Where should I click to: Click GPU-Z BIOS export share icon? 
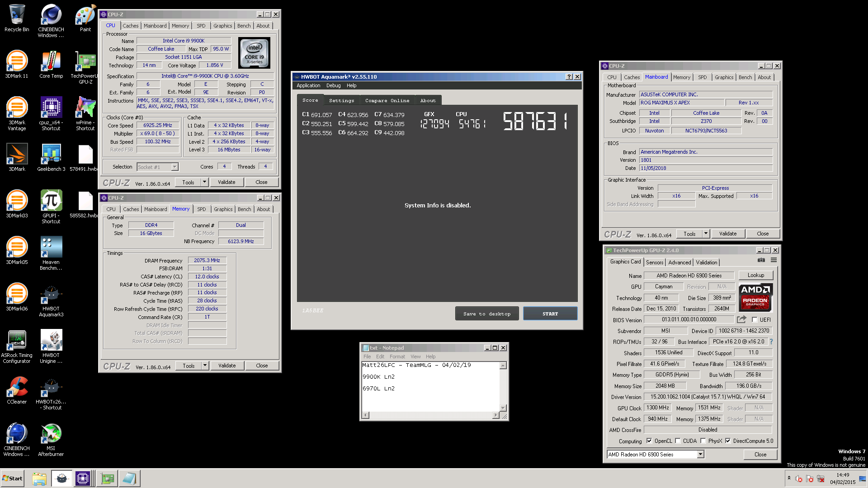tap(741, 319)
